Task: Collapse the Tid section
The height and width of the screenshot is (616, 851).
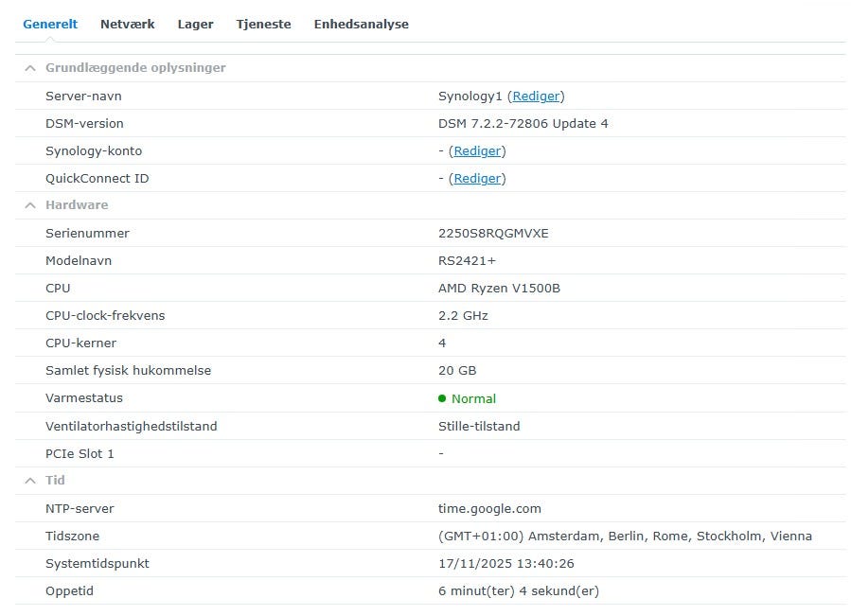Action: click(x=30, y=481)
